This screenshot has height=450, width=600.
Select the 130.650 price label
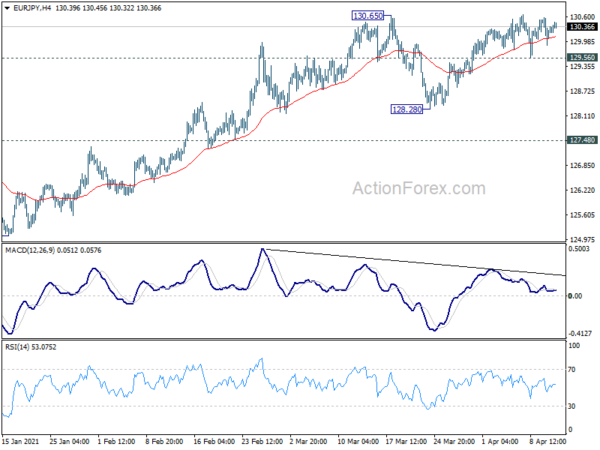367,16
